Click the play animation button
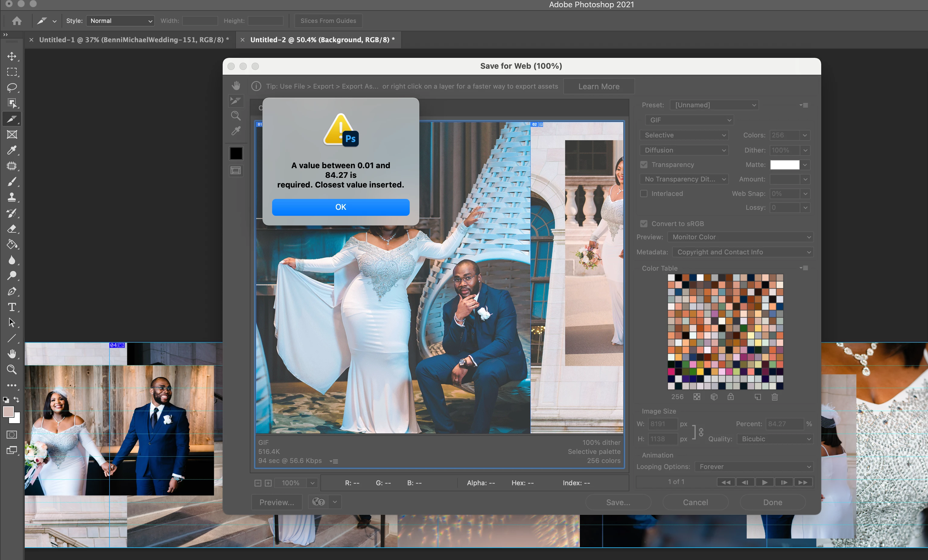Screen dimensions: 928x560 click(x=764, y=483)
